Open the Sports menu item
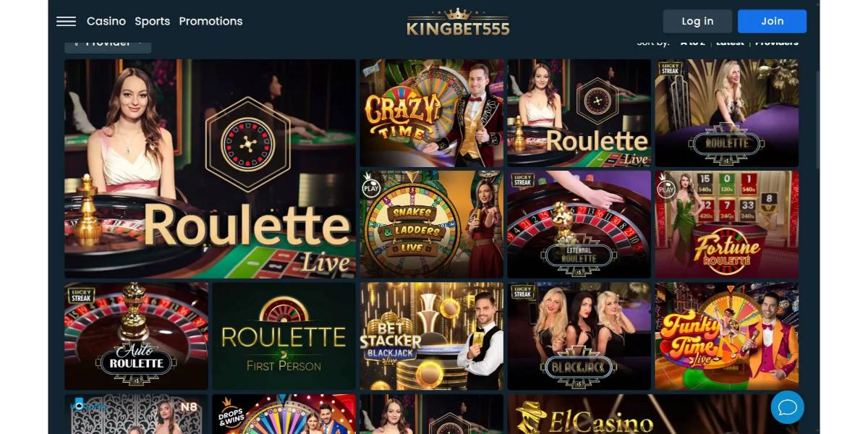 tap(153, 21)
